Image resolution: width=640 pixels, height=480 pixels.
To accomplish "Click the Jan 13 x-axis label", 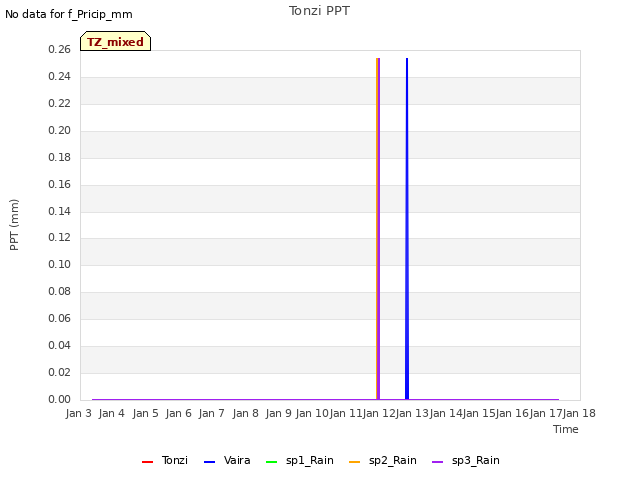I will [412, 413].
